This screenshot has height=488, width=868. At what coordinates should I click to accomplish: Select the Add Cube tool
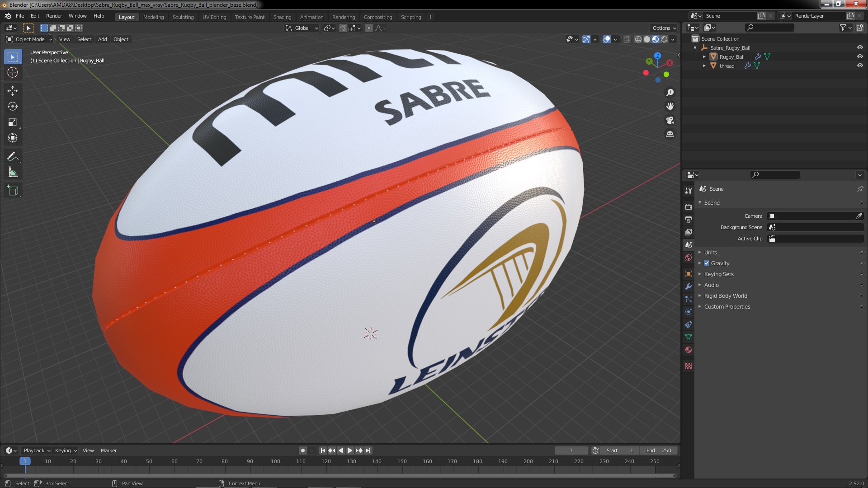point(13,191)
